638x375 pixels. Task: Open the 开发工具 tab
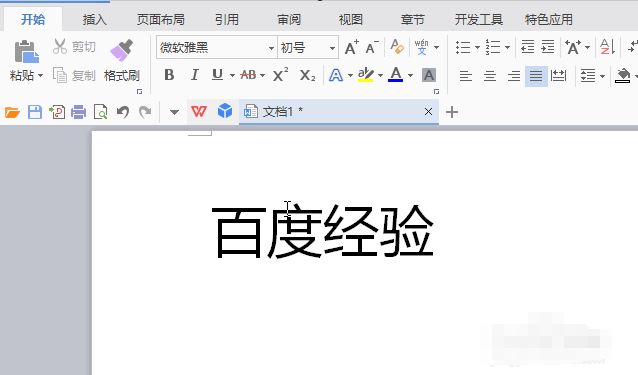pyautogui.click(x=479, y=20)
